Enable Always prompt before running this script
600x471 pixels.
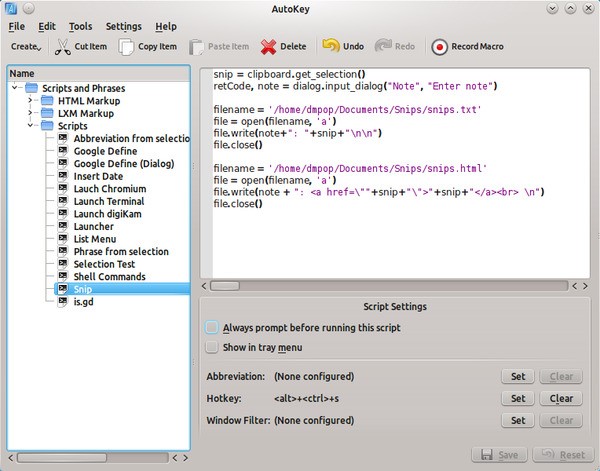tap(211, 328)
